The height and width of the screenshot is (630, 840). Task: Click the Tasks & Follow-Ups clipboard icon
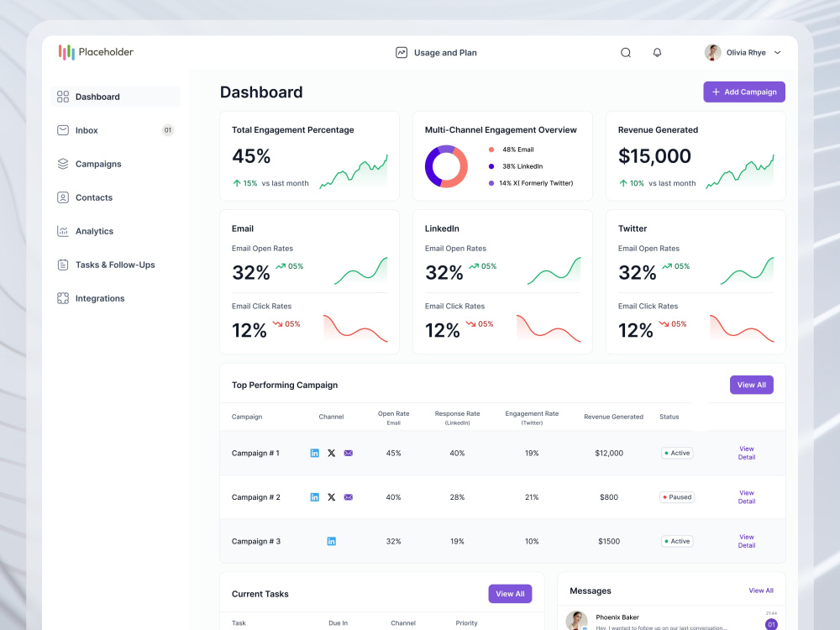point(63,265)
